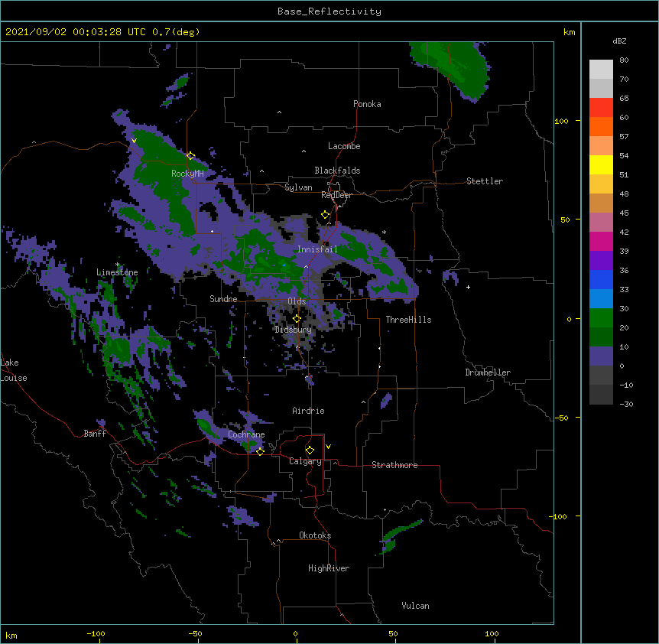Click the Strathmore label
The image size is (659, 644).
tap(394, 465)
